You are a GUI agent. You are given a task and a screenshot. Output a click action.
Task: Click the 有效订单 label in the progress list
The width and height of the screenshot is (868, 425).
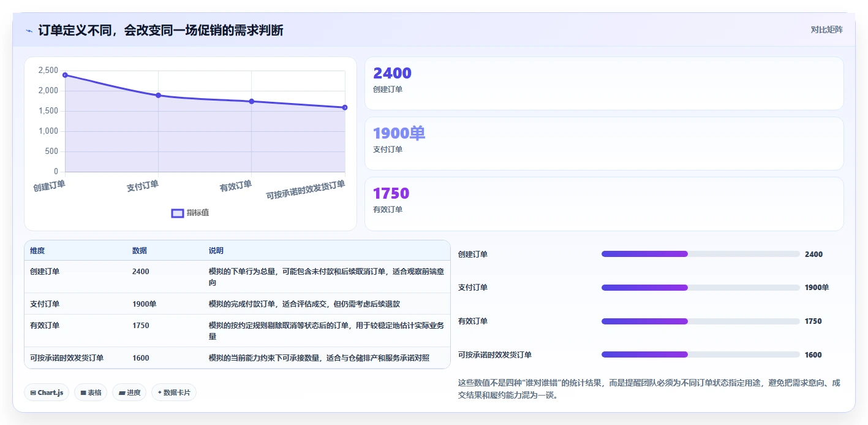point(473,321)
